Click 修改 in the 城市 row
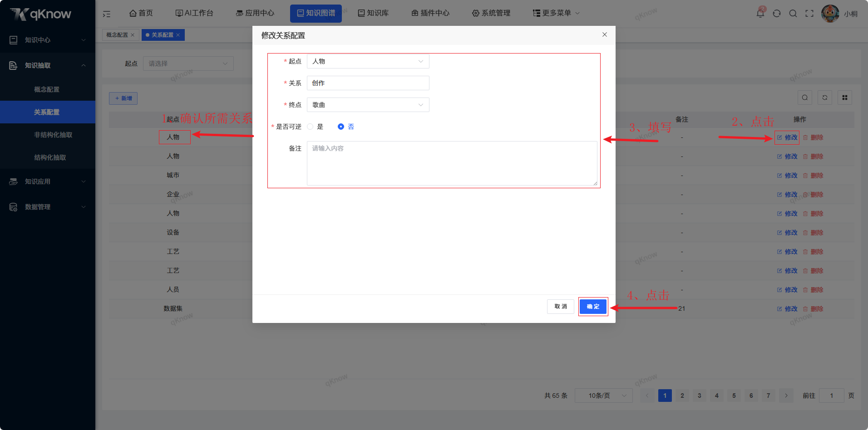This screenshot has width=868, height=430. (787, 176)
